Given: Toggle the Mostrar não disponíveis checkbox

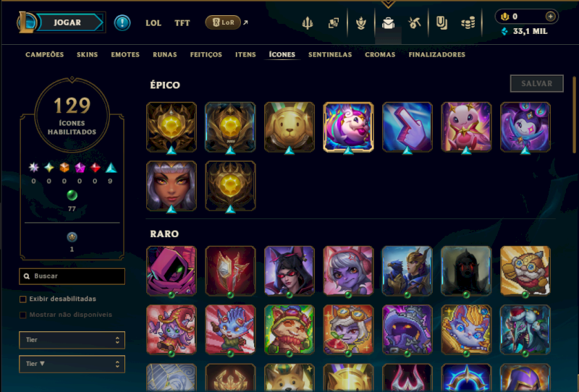Looking at the screenshot, I should click(x=23, y=315).
